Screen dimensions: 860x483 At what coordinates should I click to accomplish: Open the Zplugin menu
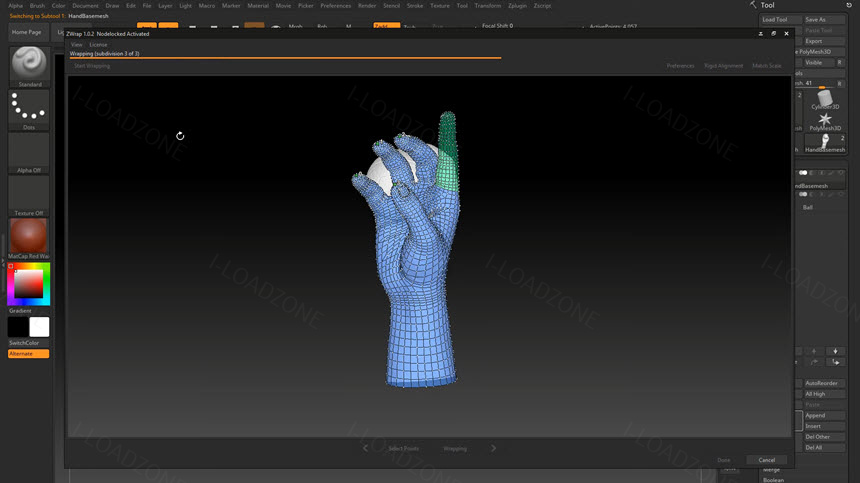pyautogui.click(x=517, y=5)
